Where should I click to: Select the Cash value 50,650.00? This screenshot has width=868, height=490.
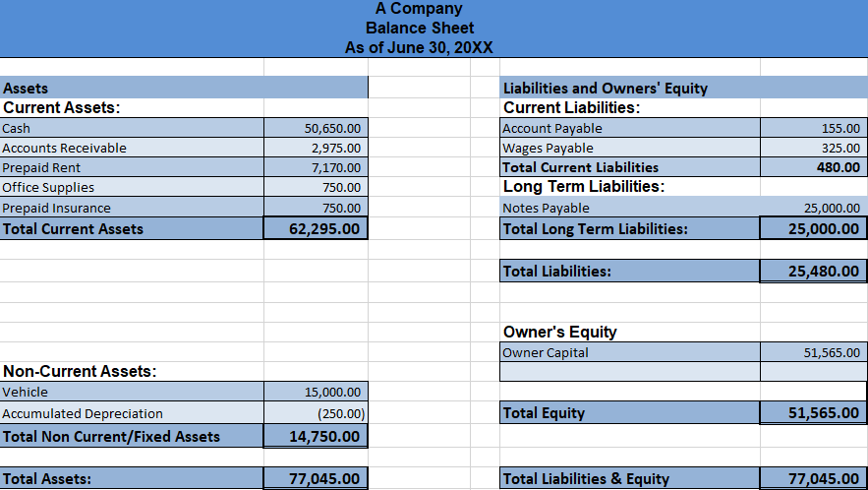click(316, 128)
